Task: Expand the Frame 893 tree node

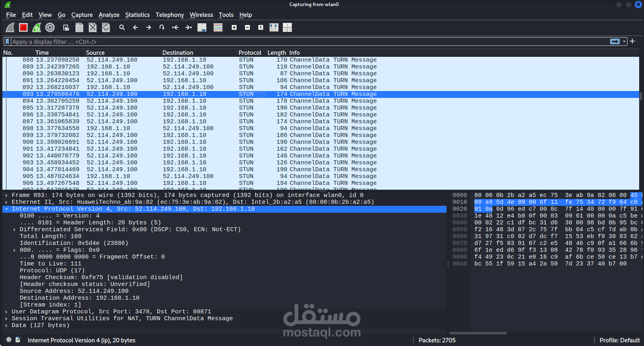Action: click(6, 195)
